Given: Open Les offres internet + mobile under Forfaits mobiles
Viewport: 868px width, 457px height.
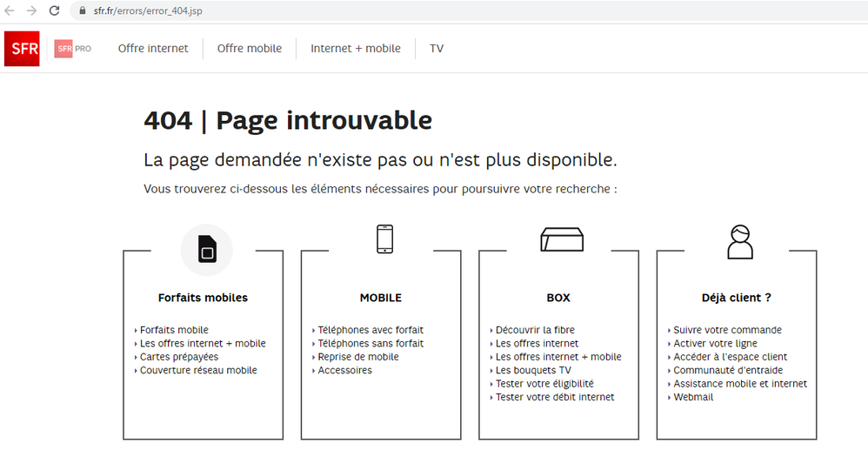Looking at the screenshot, I should click(203, 344).
